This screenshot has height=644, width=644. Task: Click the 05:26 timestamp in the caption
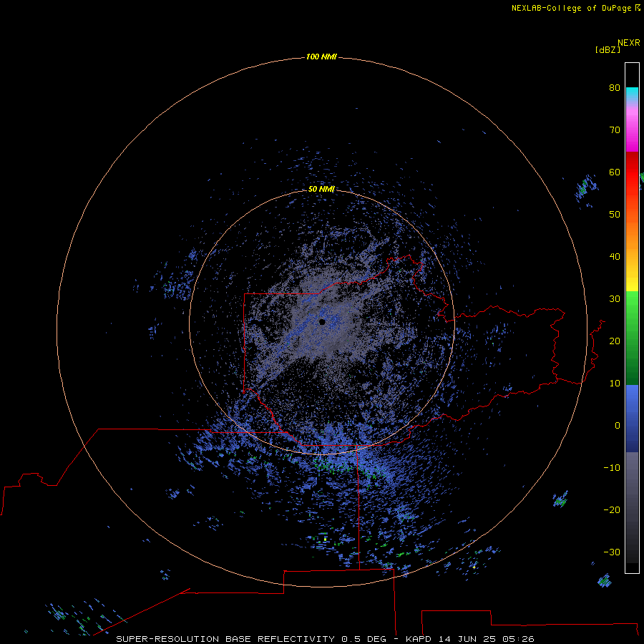point(518,639)
